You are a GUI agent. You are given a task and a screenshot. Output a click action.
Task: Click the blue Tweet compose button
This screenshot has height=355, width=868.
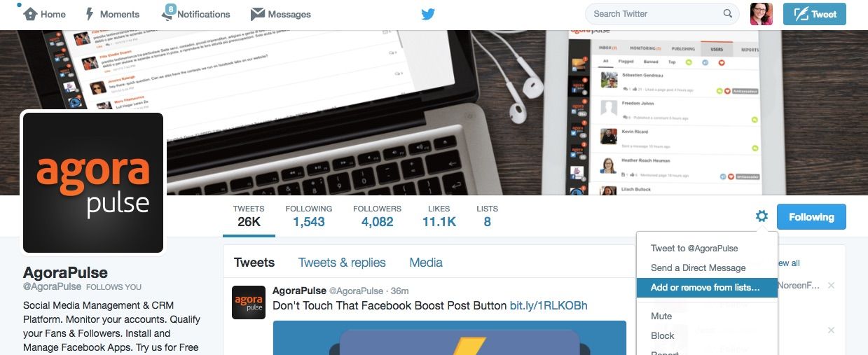pyautogui.click(x=815, y=14)
